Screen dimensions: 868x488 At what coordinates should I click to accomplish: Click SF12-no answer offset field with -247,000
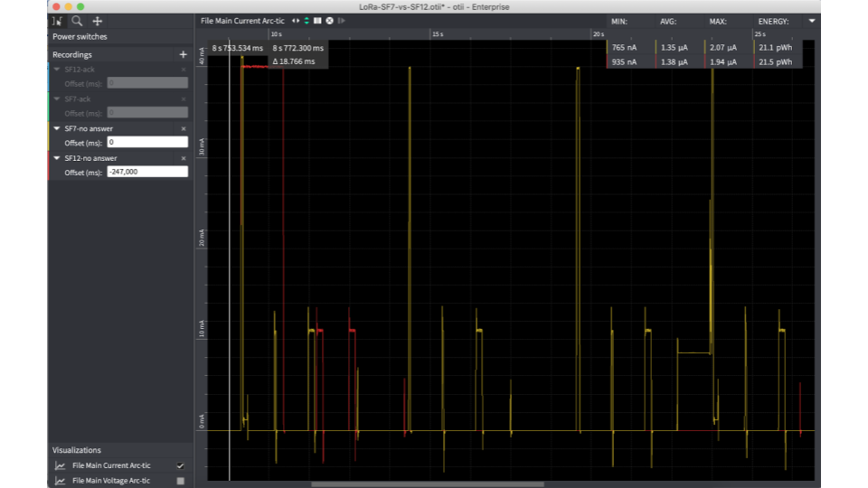tap(147, 172)
